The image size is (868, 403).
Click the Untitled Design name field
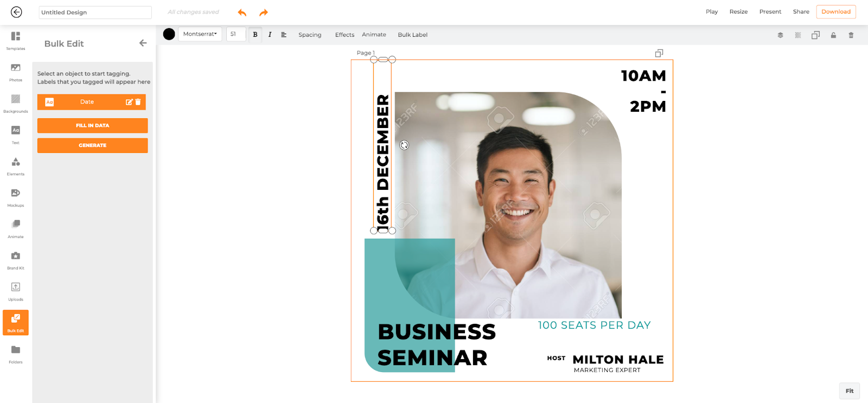tap(95, 12)
